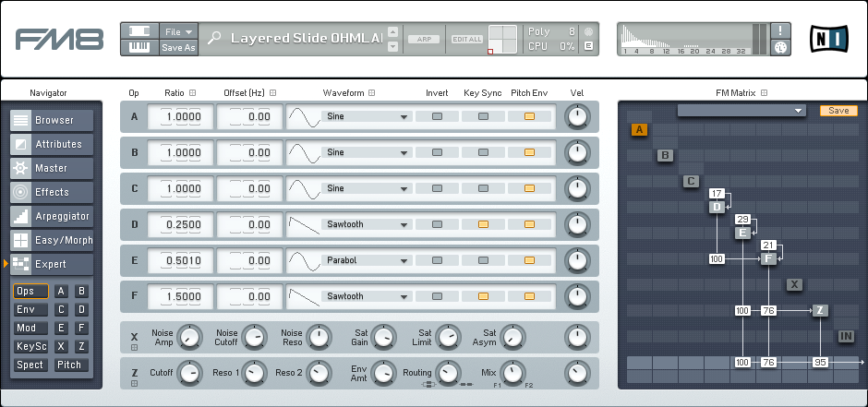The image size is (868, 407).
Task: Click the small icon under operator Z label
Action: pos(134,384)
